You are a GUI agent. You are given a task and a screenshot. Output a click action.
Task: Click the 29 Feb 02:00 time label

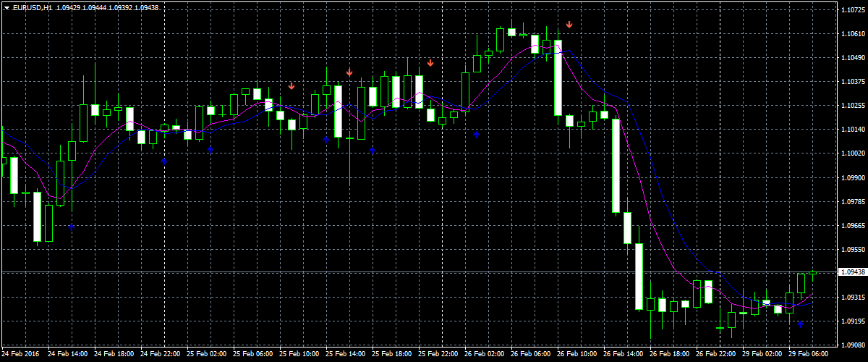click(x=762, y=355)
